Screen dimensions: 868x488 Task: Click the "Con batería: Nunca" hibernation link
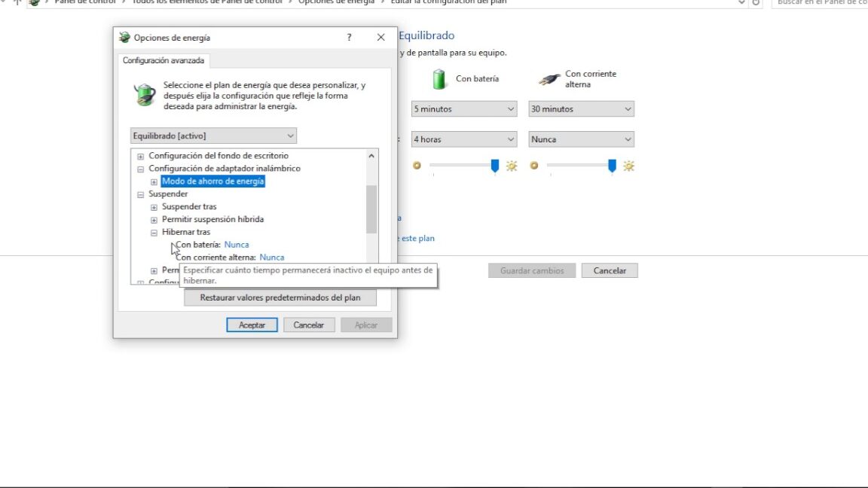pyautogui.click(x=236, y=244)
